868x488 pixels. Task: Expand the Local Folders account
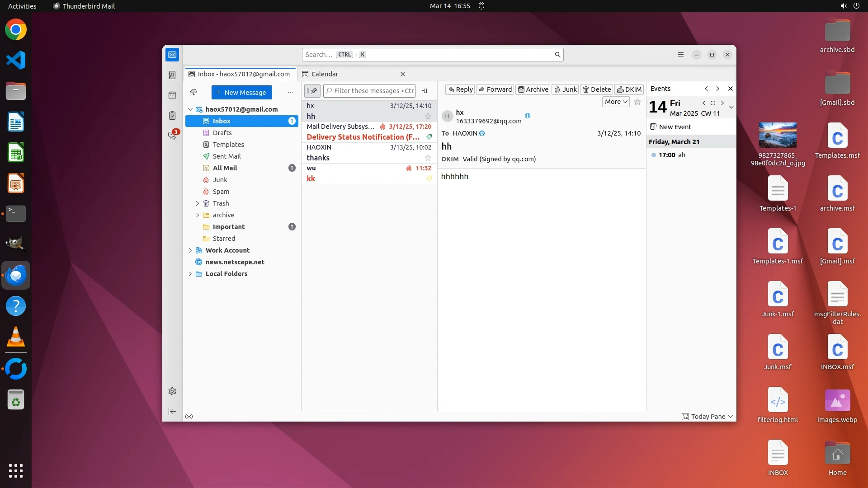pos(190,274)
